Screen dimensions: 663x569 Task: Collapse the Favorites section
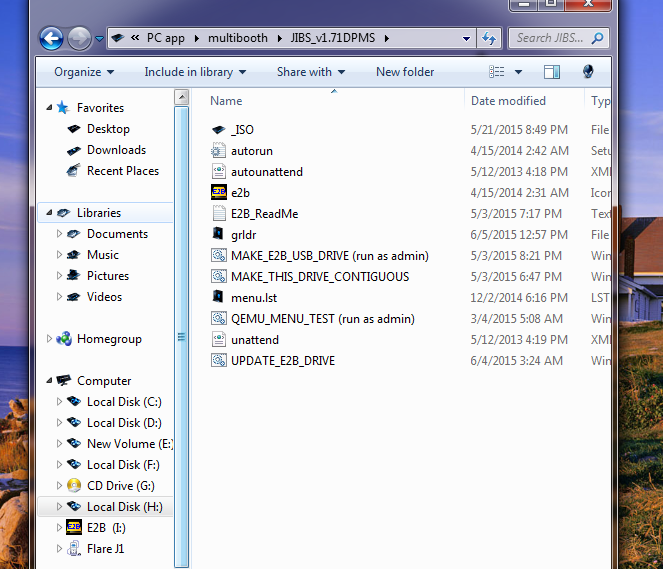(49, 108)
